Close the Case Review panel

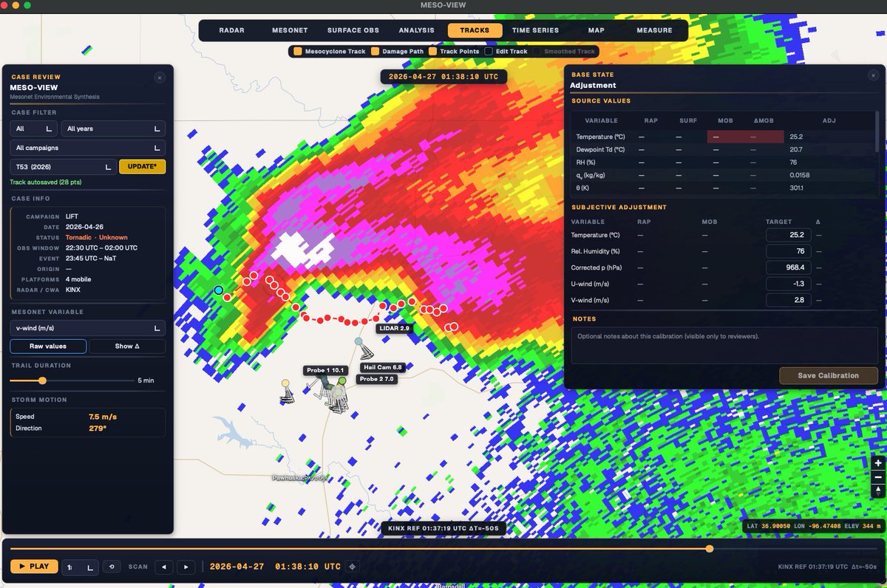pos(159,77)
